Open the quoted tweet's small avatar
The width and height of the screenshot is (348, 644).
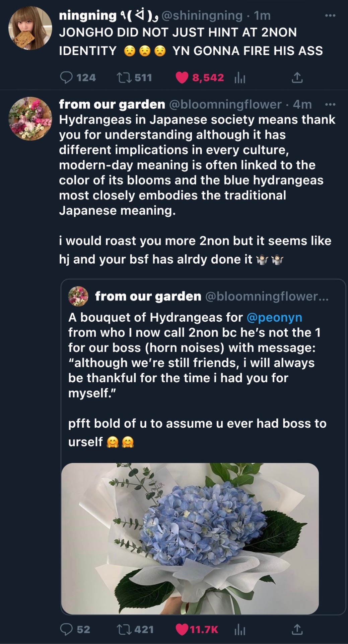point(78,296)
